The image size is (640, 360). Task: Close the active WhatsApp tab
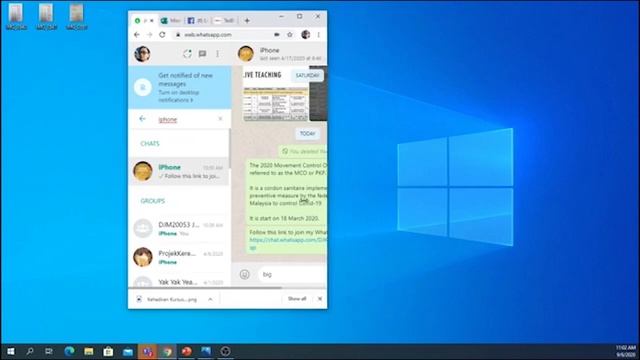pos(152,20)
